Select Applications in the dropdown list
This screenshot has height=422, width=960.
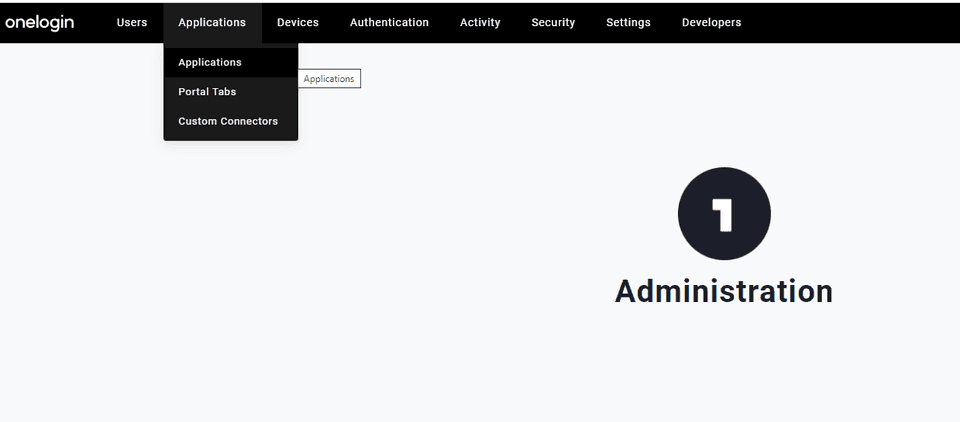coord(230,62)
